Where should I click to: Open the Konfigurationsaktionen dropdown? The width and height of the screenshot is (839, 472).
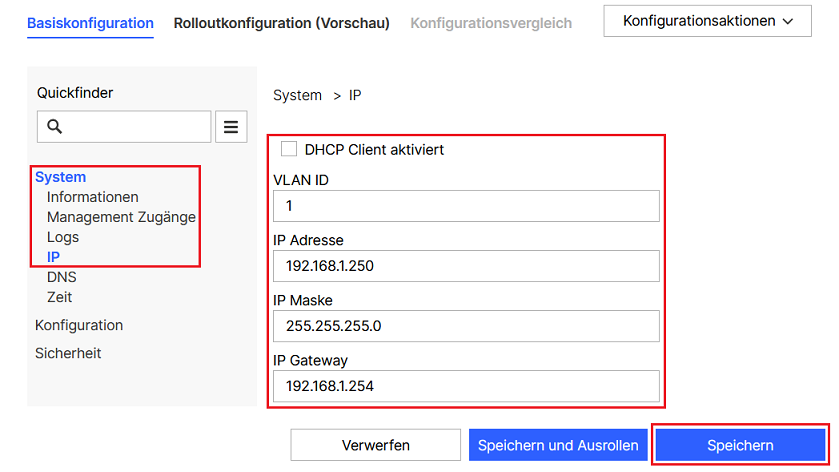point(707,20)
